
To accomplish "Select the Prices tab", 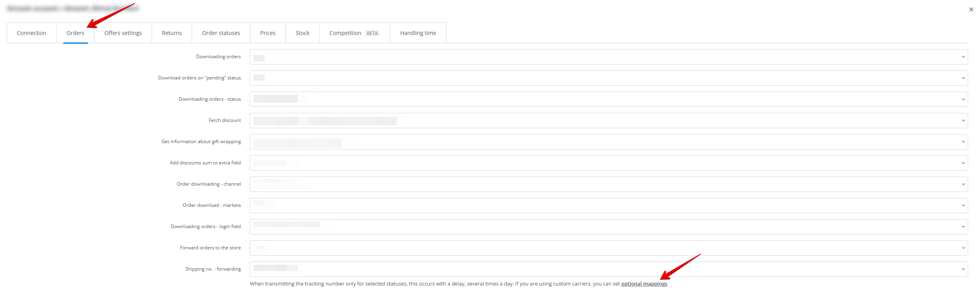I will tap(268, 33).
